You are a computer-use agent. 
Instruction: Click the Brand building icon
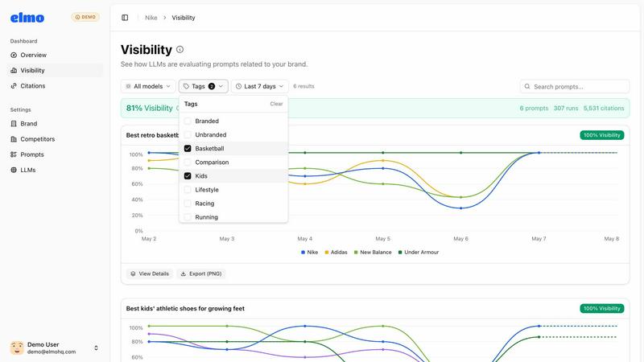[14, 124]
